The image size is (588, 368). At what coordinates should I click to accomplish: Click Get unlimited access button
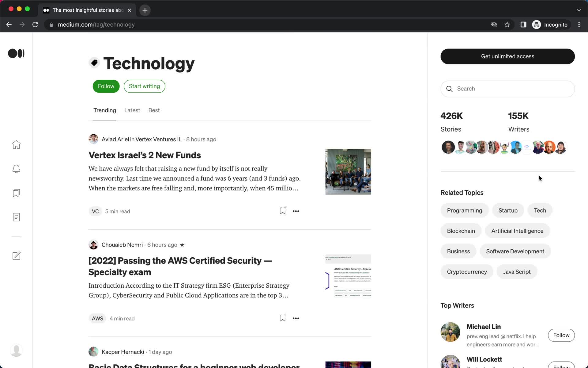[507, 56]
